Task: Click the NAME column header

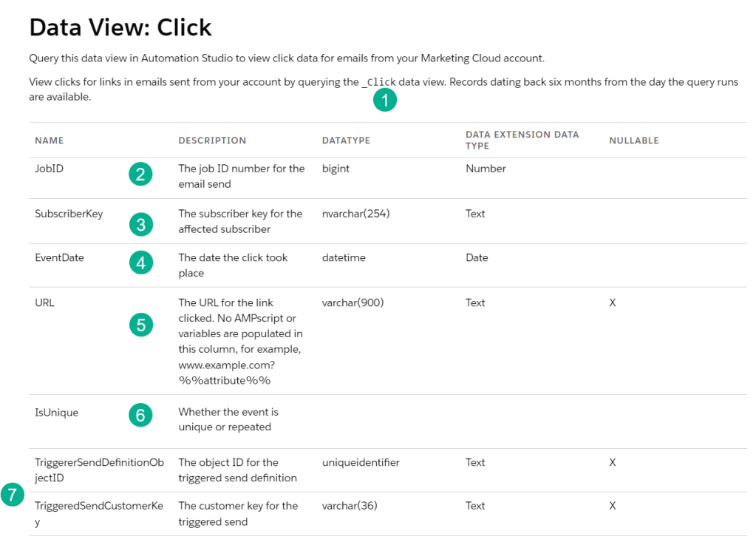Action: pos(50,141)
